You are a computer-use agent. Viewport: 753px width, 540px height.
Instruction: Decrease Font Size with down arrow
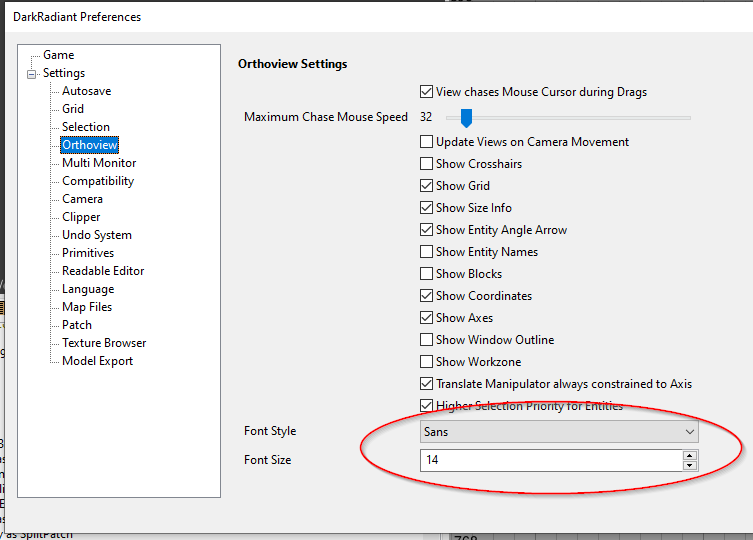(689, 465)
